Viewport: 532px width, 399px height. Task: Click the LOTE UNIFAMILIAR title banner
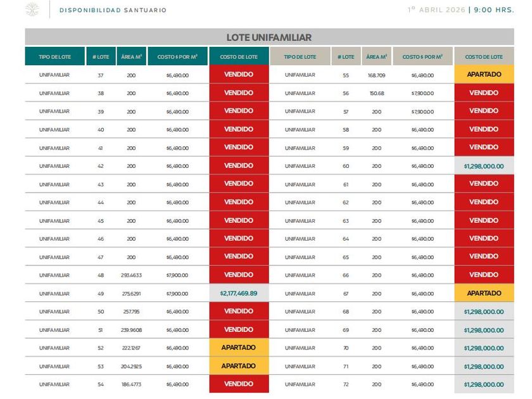[269, 37]
